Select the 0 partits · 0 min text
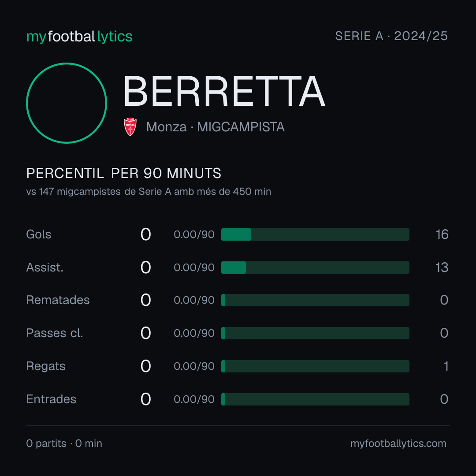476x476 pixels. (x=64, y=443)
